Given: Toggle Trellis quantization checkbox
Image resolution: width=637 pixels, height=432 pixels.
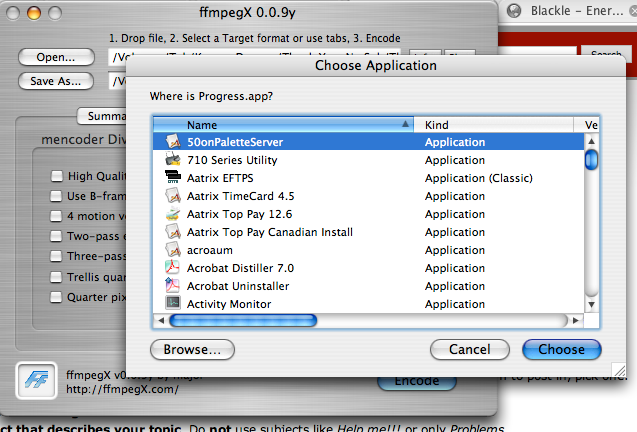Looking at the screenshot, I should (x=56, y=277).
